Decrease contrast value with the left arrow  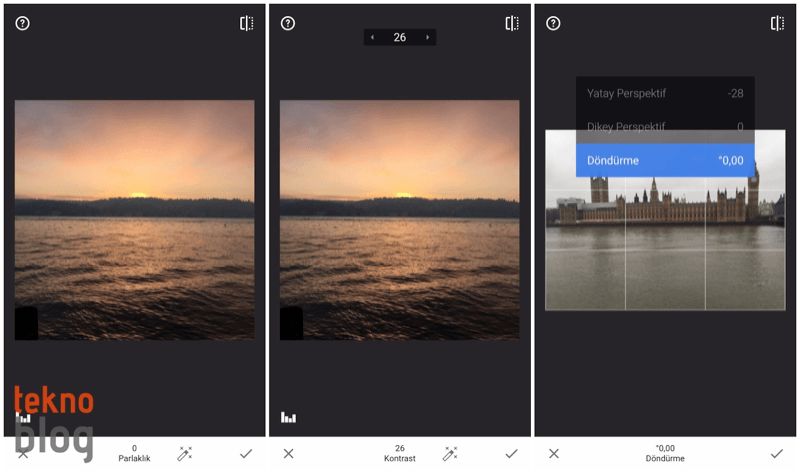point(373,37)
